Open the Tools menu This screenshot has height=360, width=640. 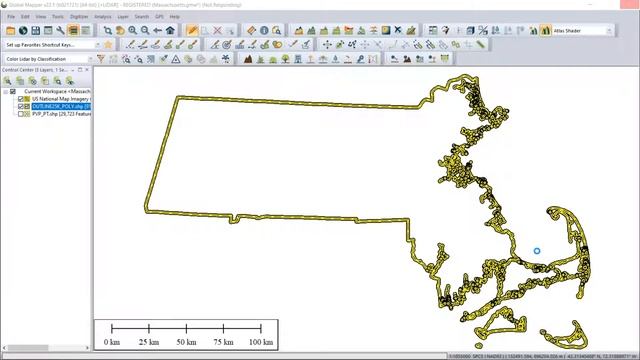58,17
